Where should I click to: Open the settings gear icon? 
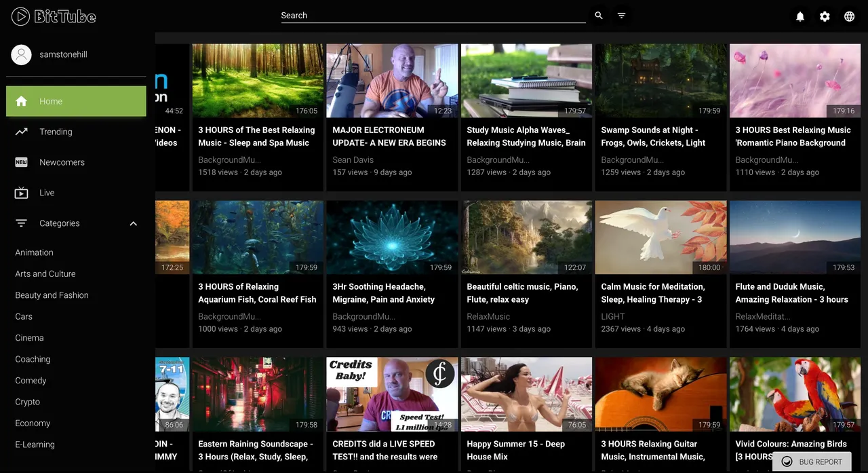pos(825,16)
